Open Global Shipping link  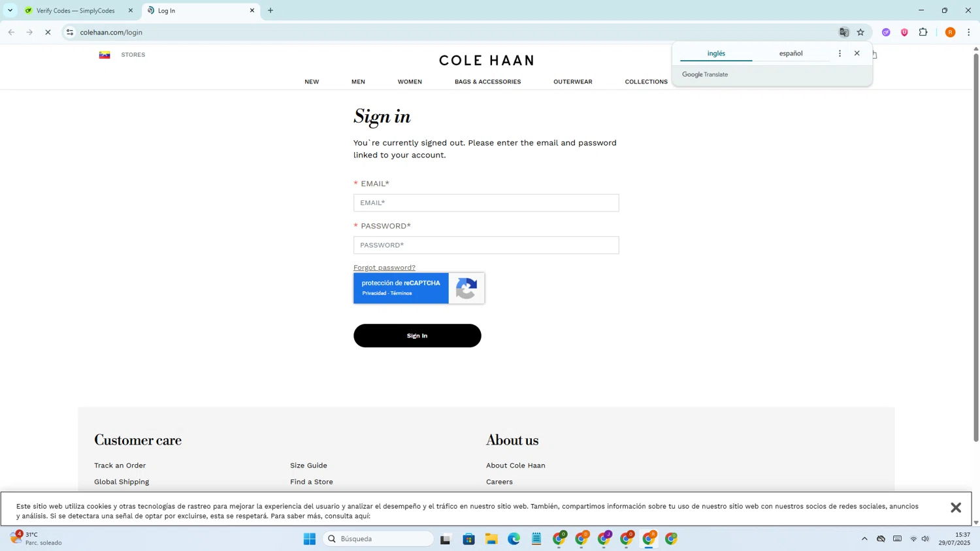click(122, 482)
